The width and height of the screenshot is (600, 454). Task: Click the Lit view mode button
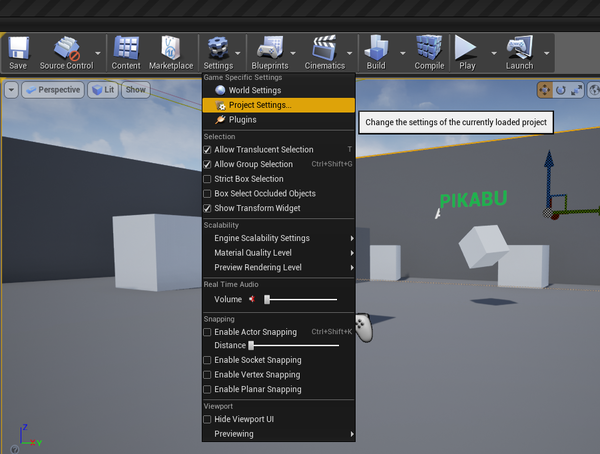[103, 90]
